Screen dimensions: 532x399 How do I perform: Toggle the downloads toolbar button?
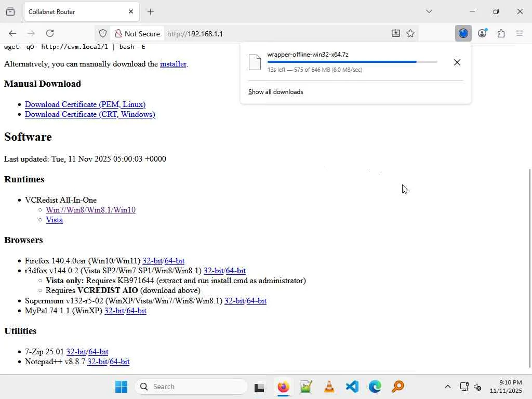[463, 33]
